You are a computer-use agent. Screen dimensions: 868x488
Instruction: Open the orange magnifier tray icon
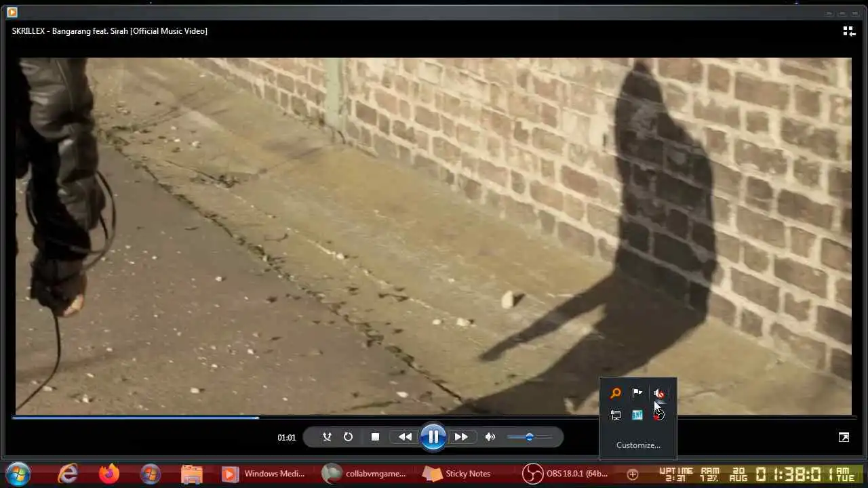pos(615,393)
